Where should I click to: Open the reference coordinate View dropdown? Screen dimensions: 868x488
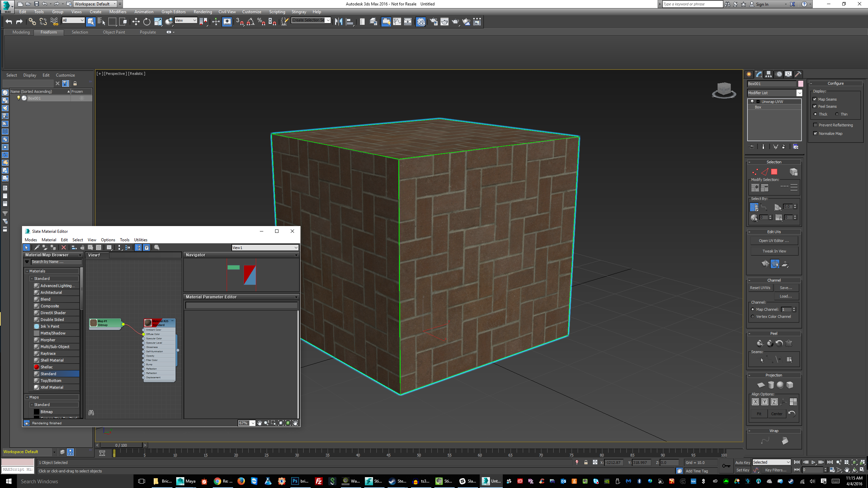(x=186, y=20)
